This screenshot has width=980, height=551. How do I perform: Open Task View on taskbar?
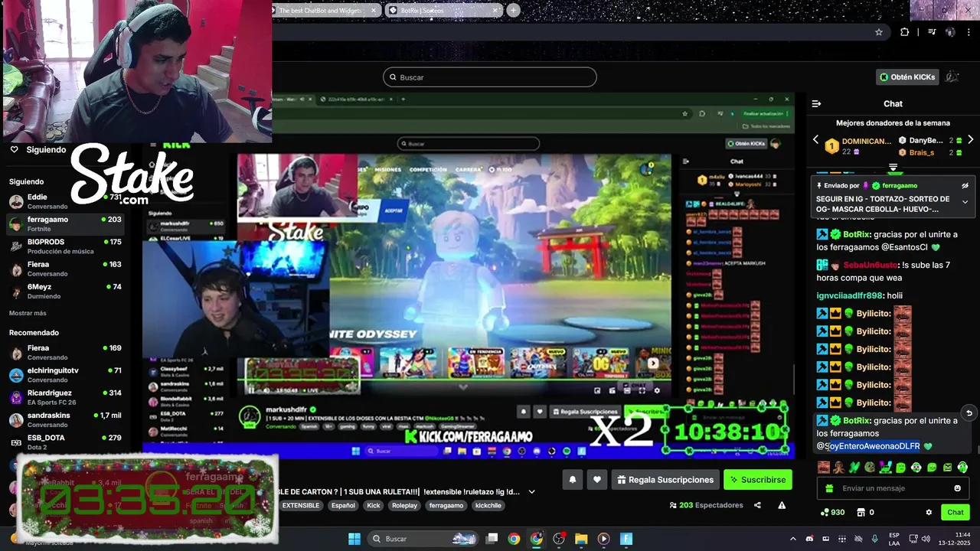pos(492,539)
